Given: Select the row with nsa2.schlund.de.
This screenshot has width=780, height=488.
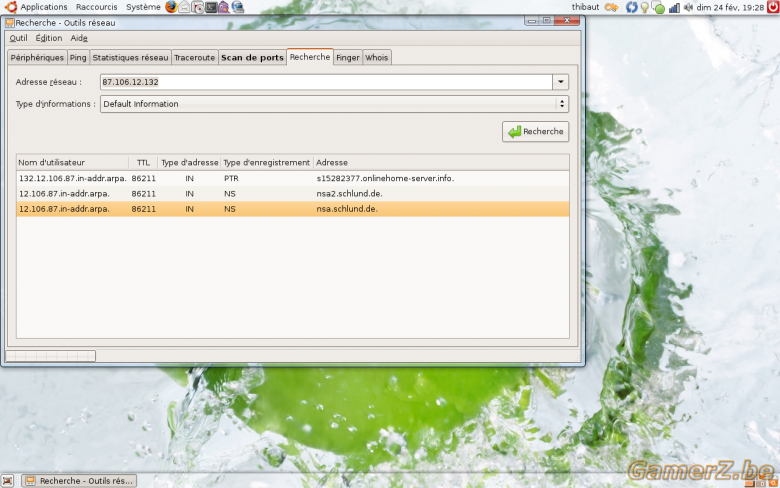Looking at the screenshot, I should coord(293,194).
